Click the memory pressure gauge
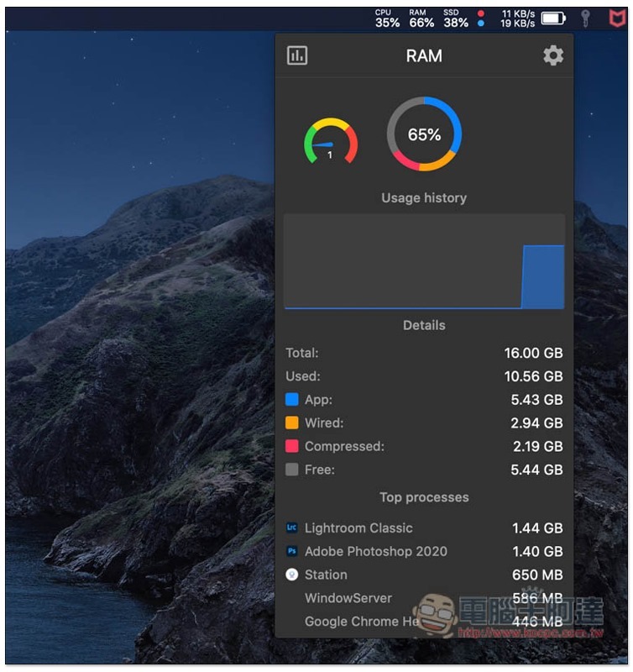The height and width of the screenshot is (672, 633). pos(330,141)
